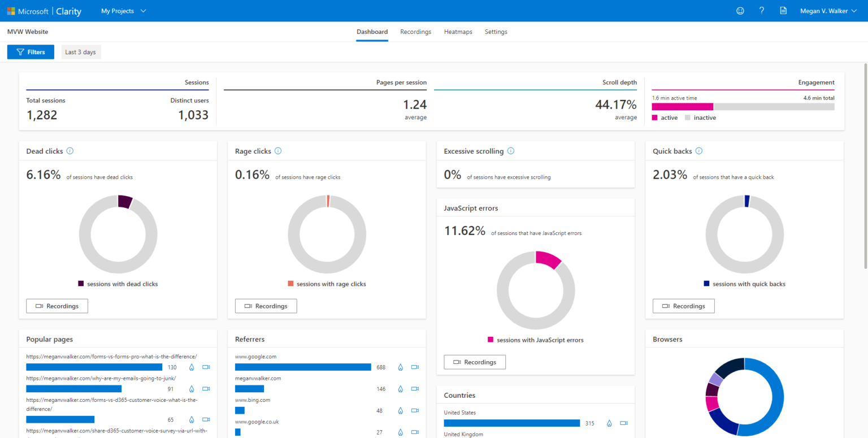This screenshot has height=438, width=868.
Task: Click the Microsoft Clarity logo
Action: pos(44,11)
